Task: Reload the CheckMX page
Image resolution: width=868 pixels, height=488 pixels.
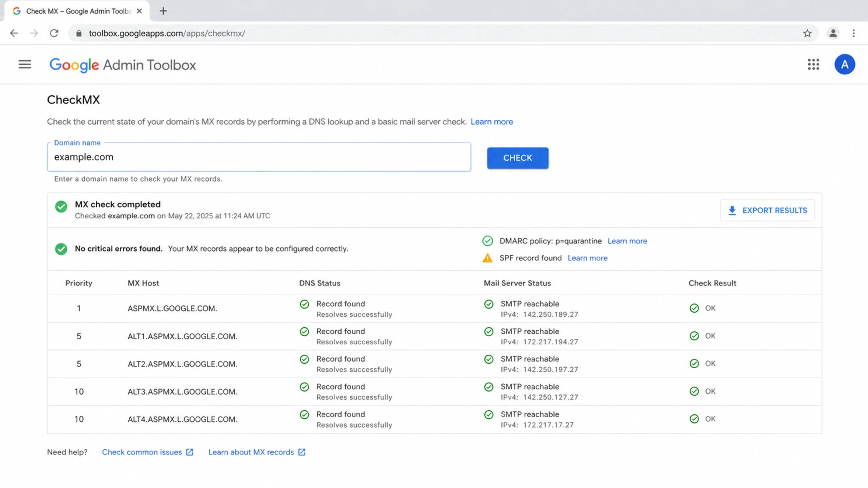Action: 54,33
